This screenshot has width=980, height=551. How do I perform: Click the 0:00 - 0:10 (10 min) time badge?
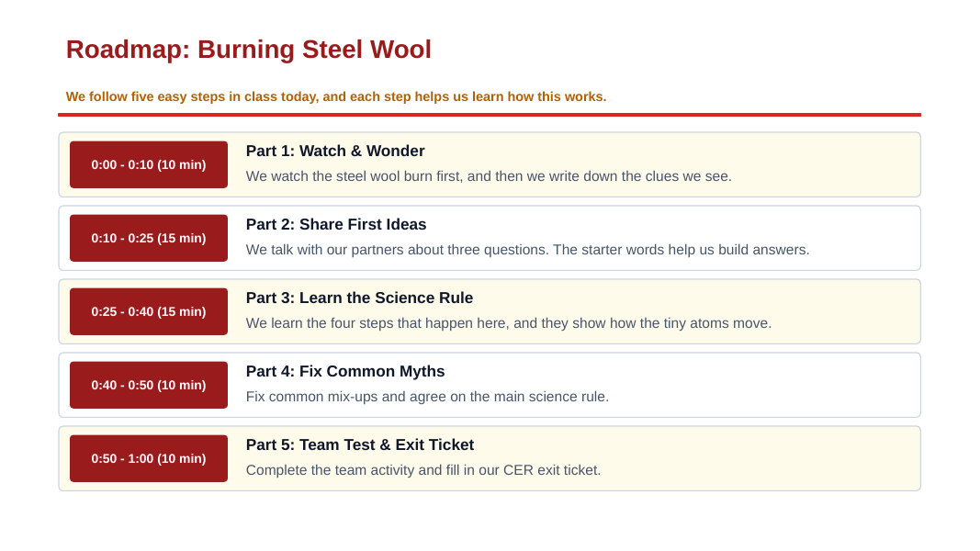click(149, 164)
